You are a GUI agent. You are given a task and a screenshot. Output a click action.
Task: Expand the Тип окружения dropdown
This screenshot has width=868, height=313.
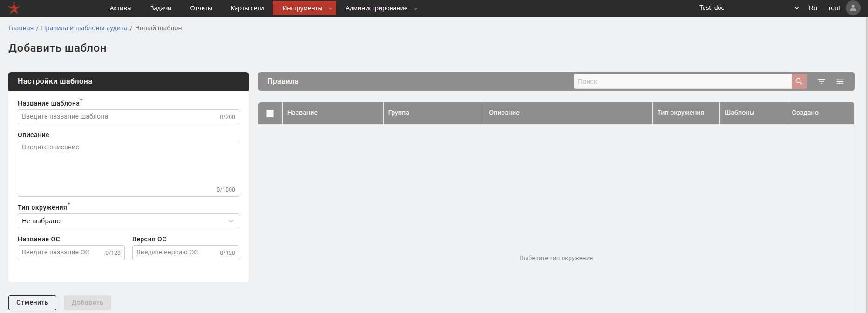pos(128,221)
